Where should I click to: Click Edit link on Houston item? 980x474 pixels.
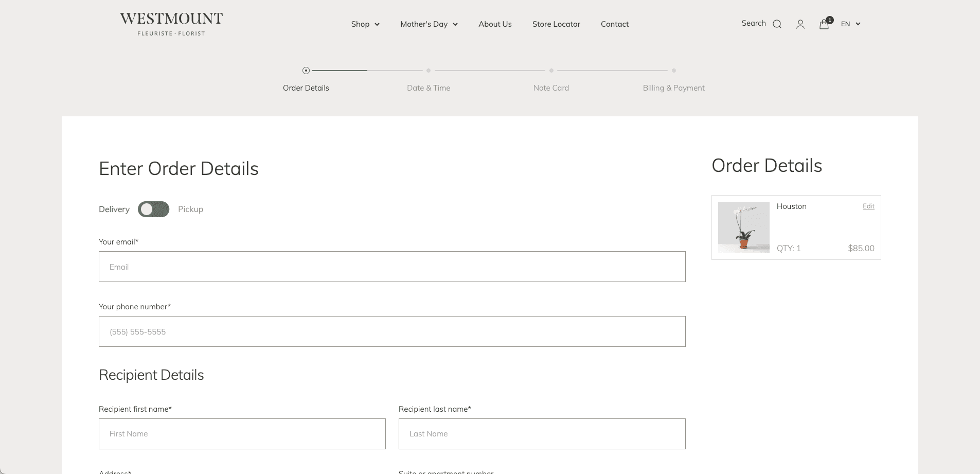pos(868,206)
